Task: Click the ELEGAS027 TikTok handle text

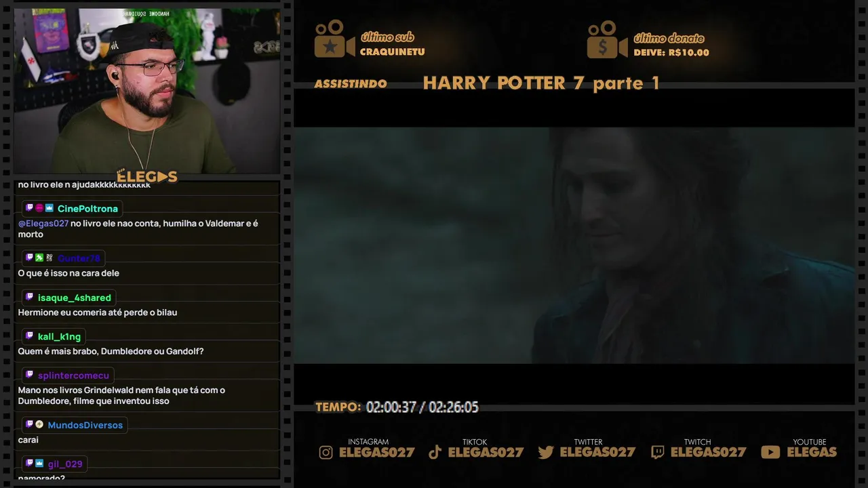Action: pos(486,452)
